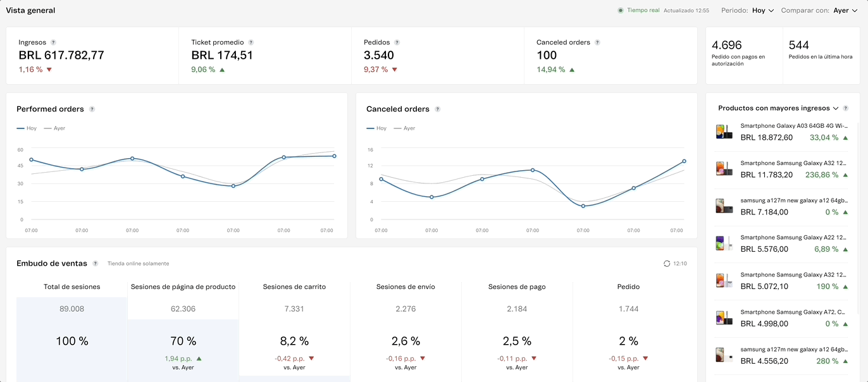The image size is (868, 382).
Task: Click last data point on Canceled orders chart
Action: pyautogui.click(x=684, y=161)
